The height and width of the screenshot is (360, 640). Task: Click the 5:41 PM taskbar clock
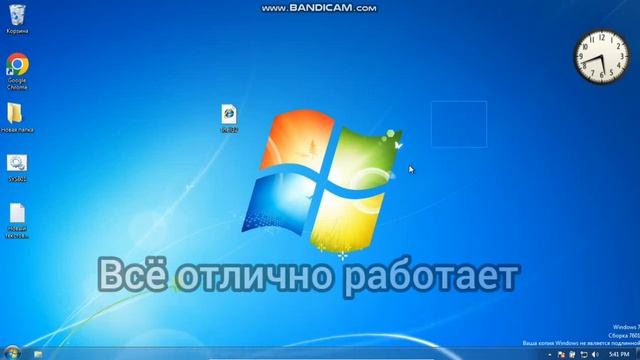[618, 355]
